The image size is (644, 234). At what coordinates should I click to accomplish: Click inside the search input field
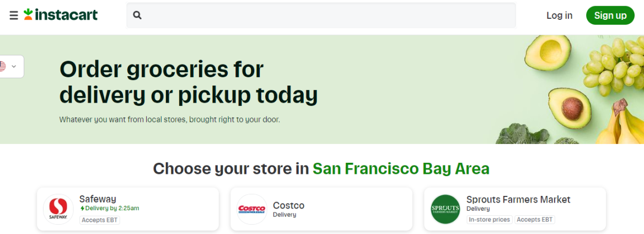pyautogui.click(x=325, y=15)
